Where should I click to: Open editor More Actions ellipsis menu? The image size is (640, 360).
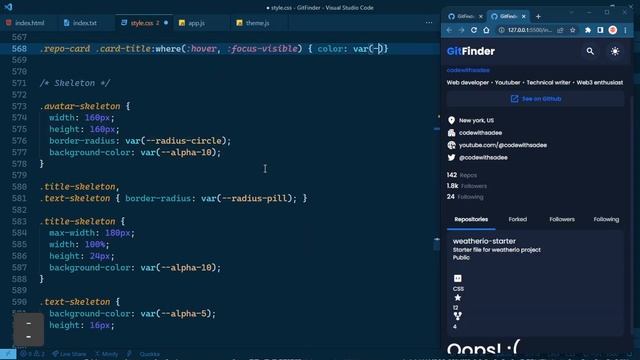tap(429, 23)
